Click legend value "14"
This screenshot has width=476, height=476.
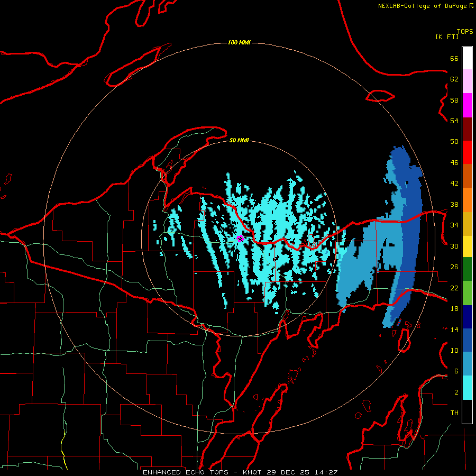point(454,329)
